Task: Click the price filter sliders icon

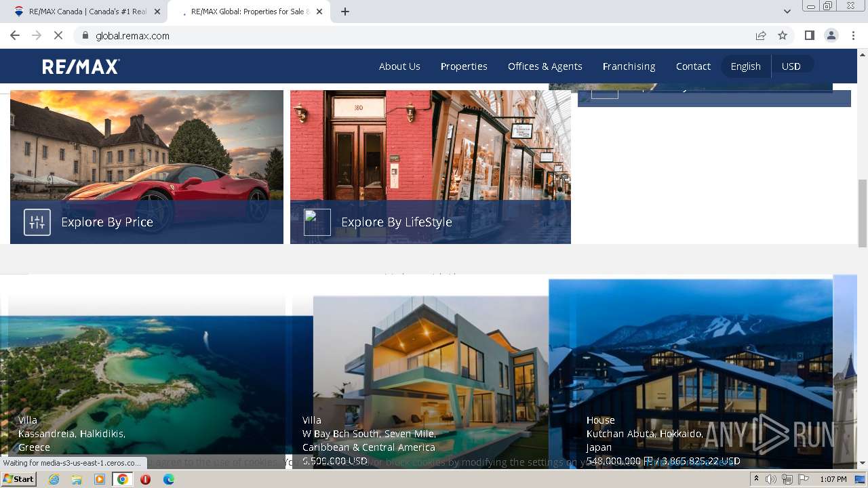Action: (x=37, y=222)
